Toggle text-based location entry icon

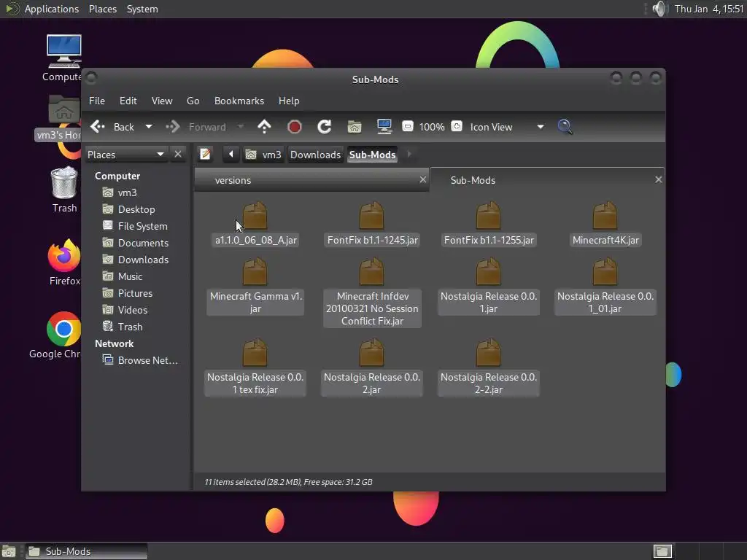click(x=205, y=155)
